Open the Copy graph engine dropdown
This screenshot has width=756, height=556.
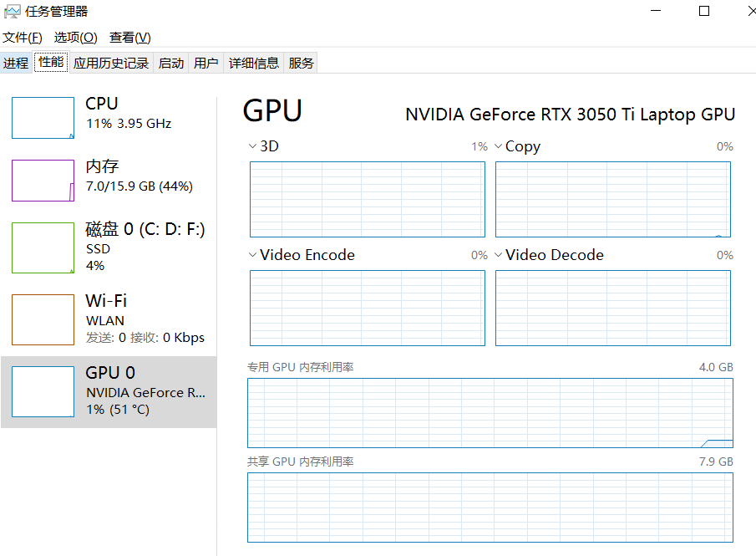[499, 146]
